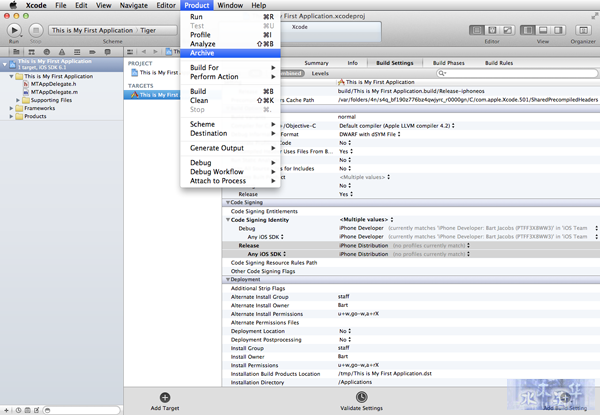Open the Organizer window icon
This screenshot has width=600, height=415.
pos(583,30)
